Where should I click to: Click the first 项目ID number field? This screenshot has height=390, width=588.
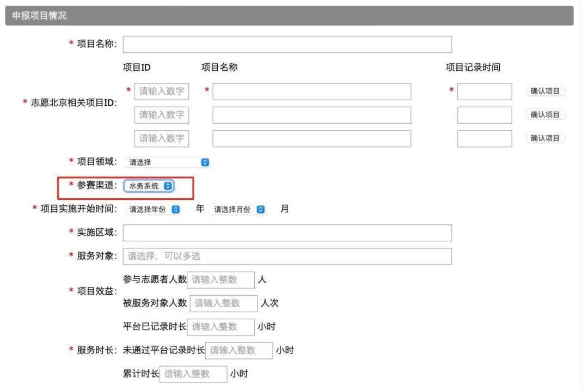coord(161,92)
